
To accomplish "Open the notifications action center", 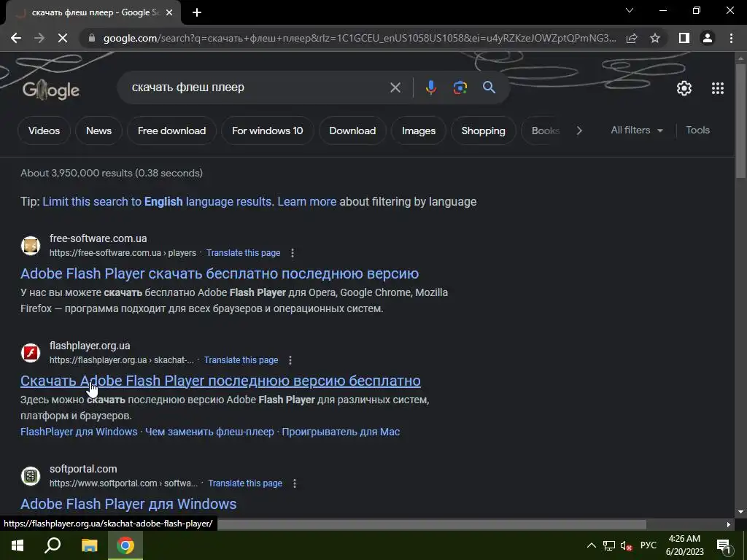I will (724, 545).
